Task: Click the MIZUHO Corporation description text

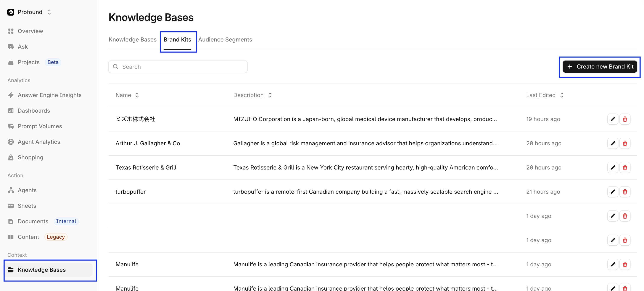Action: pyautogui.click(x=365, y=119)
